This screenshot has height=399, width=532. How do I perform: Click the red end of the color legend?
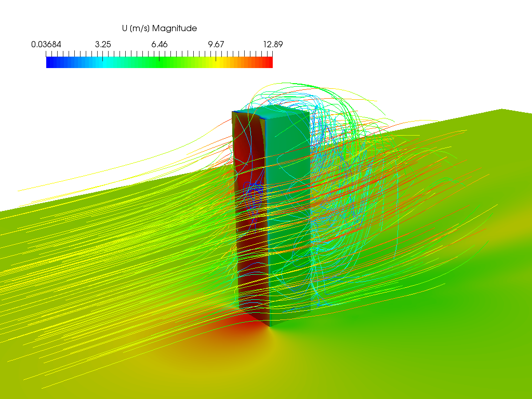[x=269, y=62]
